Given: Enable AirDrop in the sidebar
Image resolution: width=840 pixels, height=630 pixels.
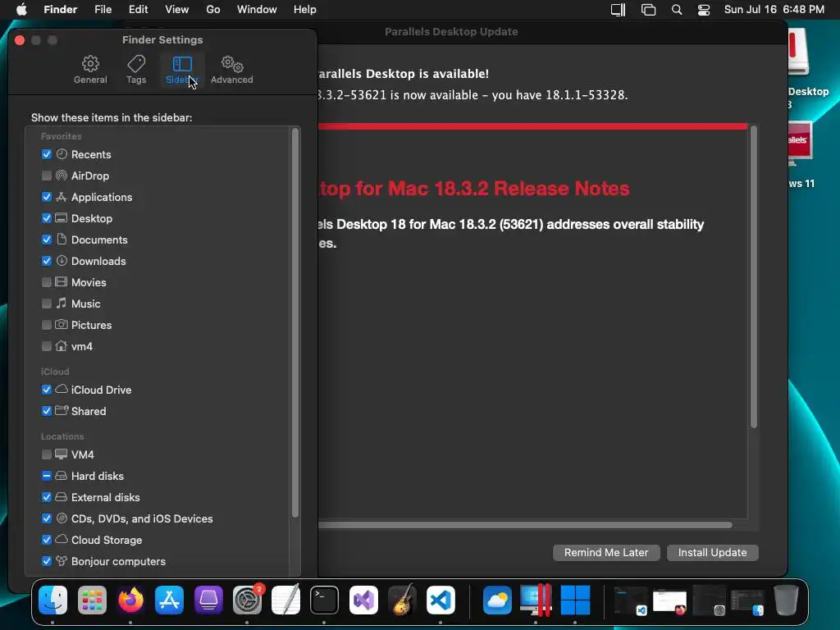Looking at the screenshot, I should 47,176.
